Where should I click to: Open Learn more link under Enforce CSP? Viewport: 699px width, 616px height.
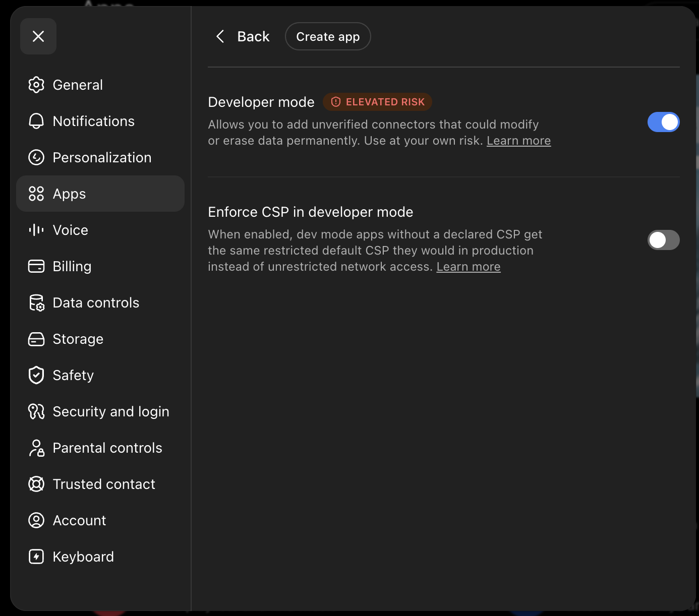[469, 267]
